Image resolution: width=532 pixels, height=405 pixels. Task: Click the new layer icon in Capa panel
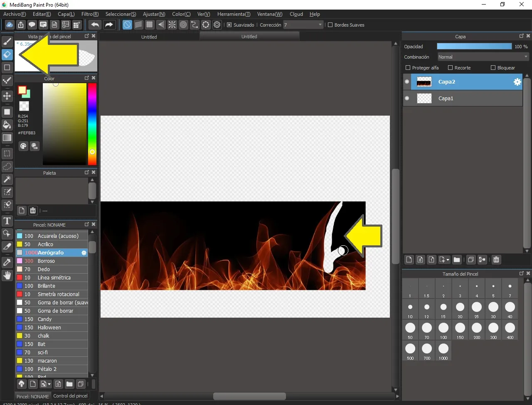(409, 259)
